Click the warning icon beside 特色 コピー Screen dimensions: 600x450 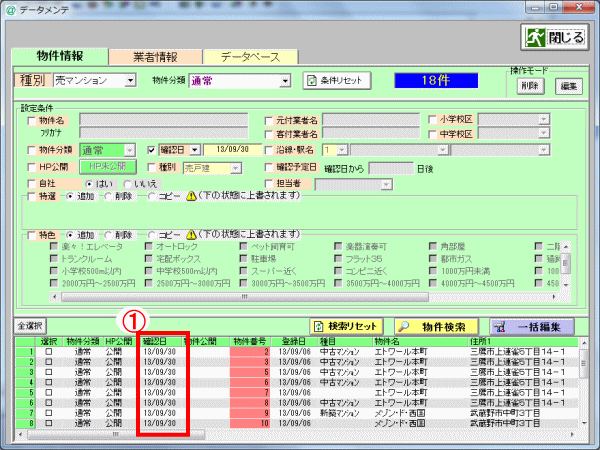191,235
